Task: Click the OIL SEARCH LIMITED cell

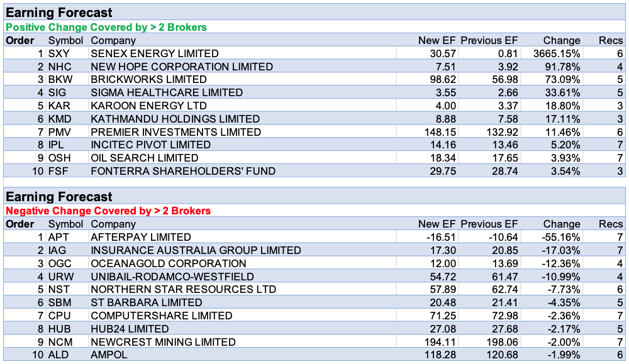Action: [x=145, y=158]
